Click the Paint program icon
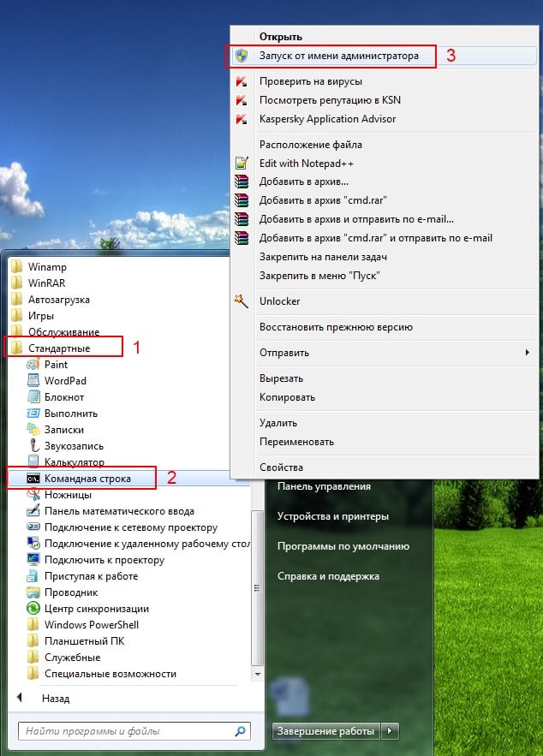The image size is (543, 756). [33, 364]
